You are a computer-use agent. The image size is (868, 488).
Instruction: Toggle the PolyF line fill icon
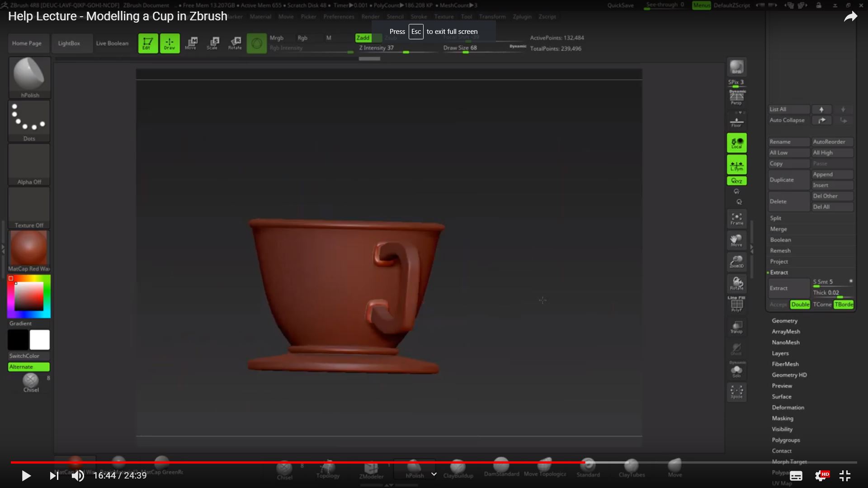click(x=736, y=305)
